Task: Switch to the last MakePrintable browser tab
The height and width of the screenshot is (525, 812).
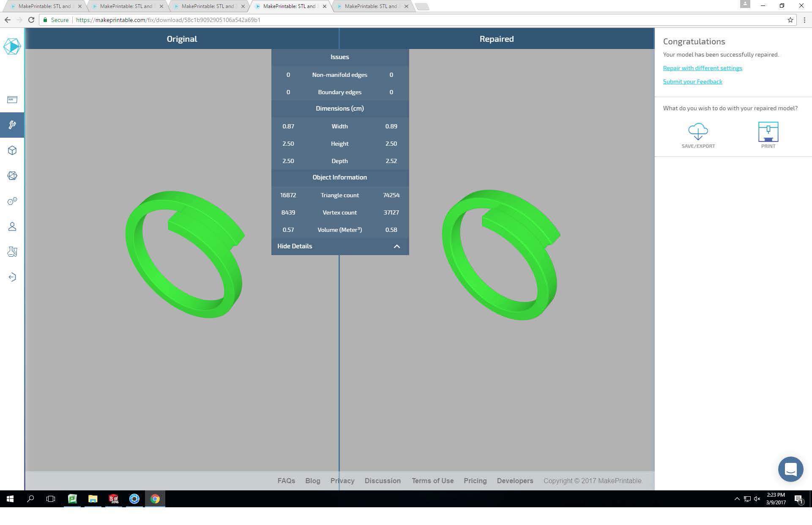Action: pyautogui.click(x=371, y=6)
